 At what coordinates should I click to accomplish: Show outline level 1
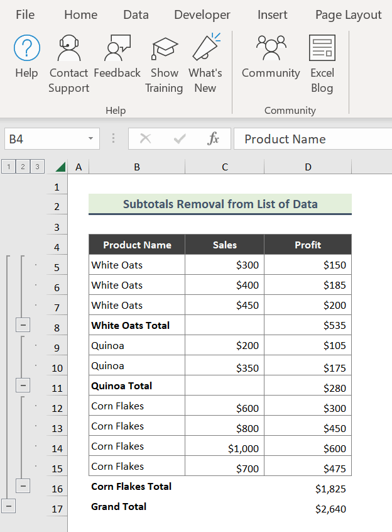click(x=8, y=167)
